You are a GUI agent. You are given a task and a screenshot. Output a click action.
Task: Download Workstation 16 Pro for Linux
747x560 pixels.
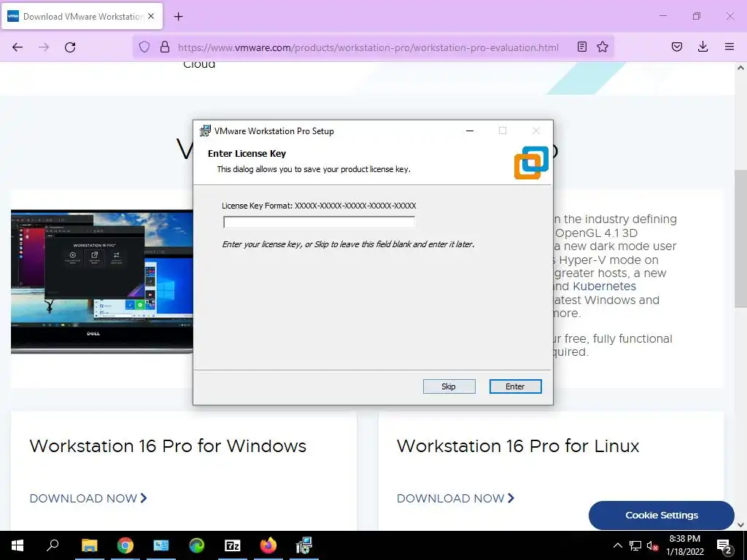point(456,498)
